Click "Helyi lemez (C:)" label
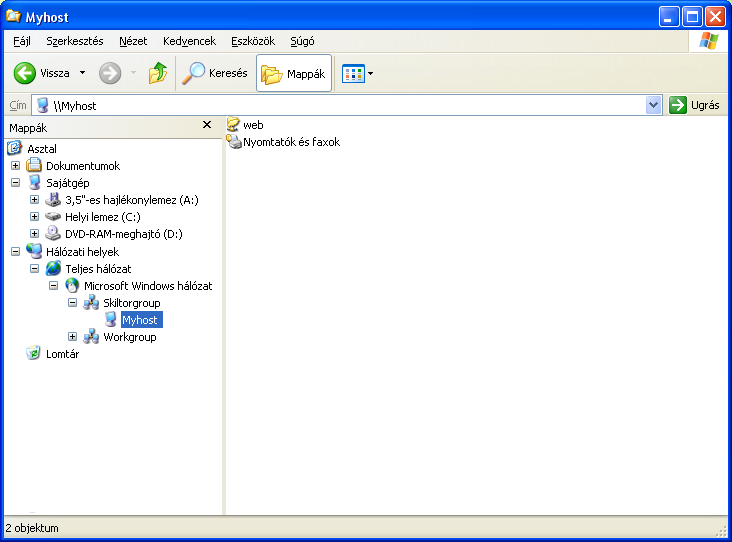 coord(103,217)
